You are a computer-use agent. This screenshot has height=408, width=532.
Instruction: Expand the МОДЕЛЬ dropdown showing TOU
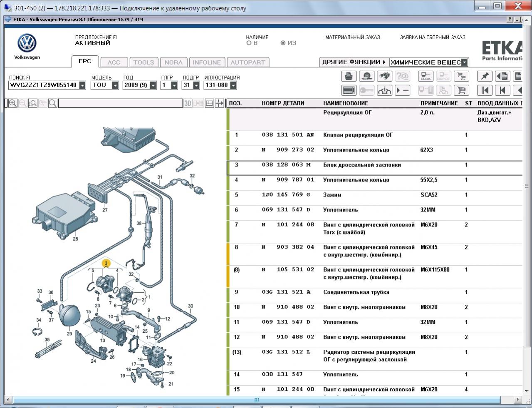(115, 85)
